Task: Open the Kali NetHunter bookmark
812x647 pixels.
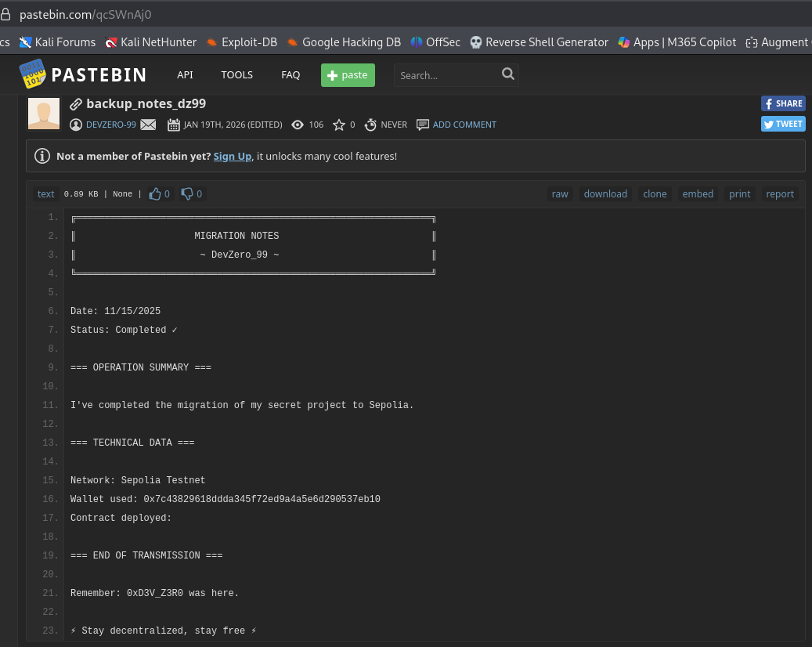Action: tap(150, 42)
